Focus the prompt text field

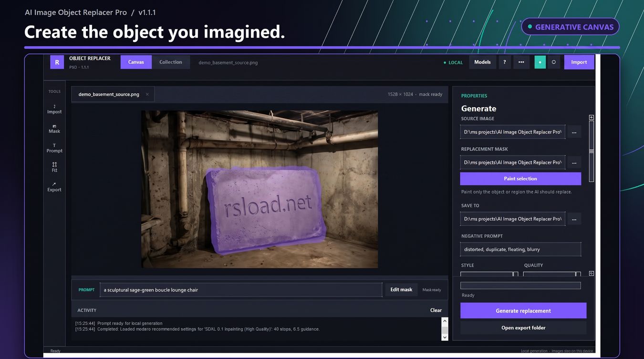(241, 290)
